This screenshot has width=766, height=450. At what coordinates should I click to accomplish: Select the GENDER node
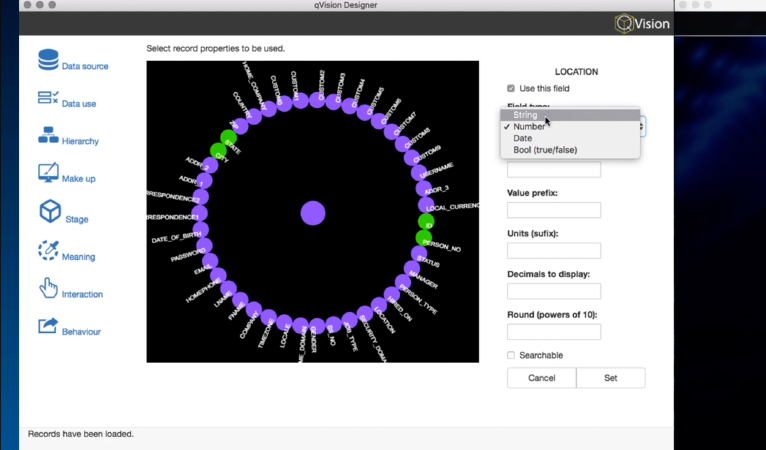[317, 326]
